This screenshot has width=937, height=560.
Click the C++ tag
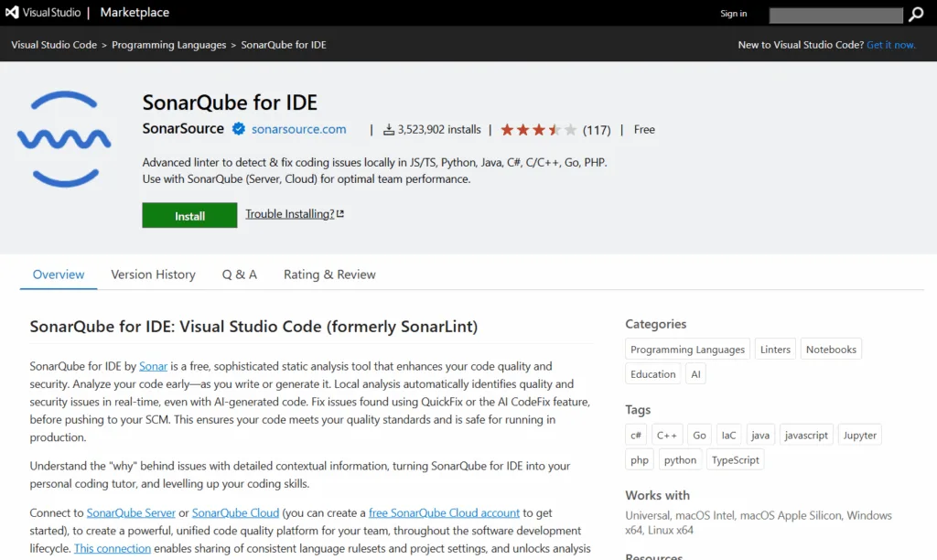[x=667, y=435]
